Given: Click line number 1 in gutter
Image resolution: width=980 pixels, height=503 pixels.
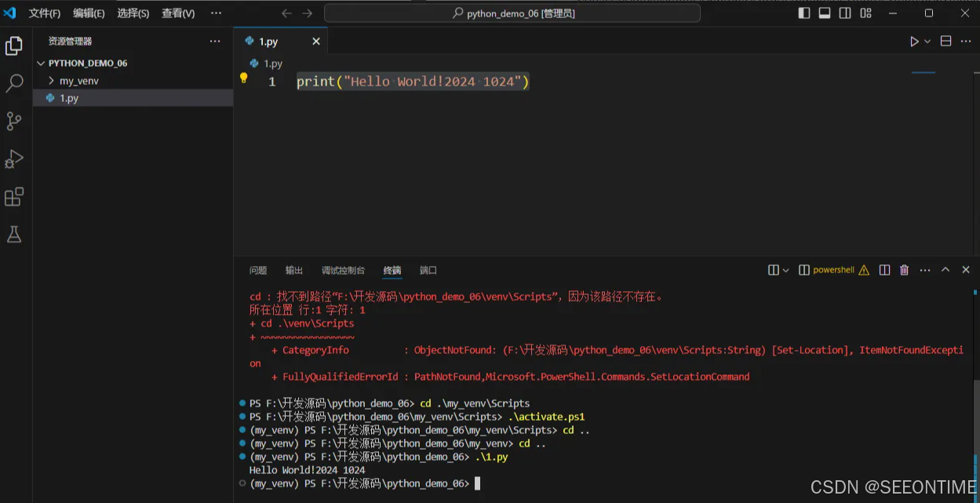Looking at the screenshot, I should tap(272, 82).
